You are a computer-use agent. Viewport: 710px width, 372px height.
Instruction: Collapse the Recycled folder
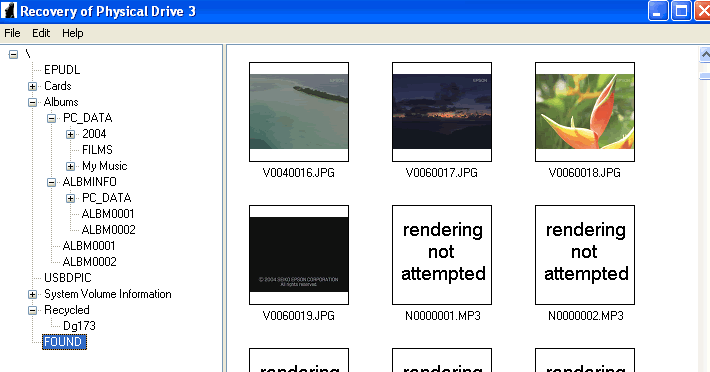tap(33, 310)
